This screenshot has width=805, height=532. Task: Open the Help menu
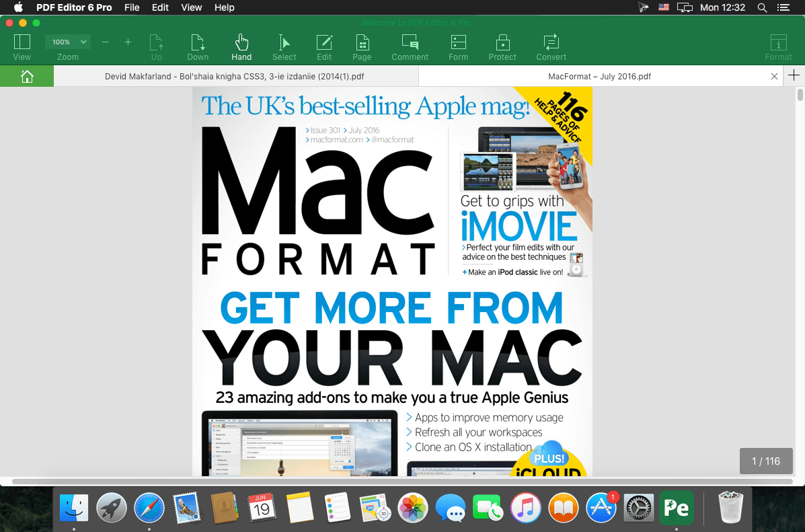(x=224, y=7)
